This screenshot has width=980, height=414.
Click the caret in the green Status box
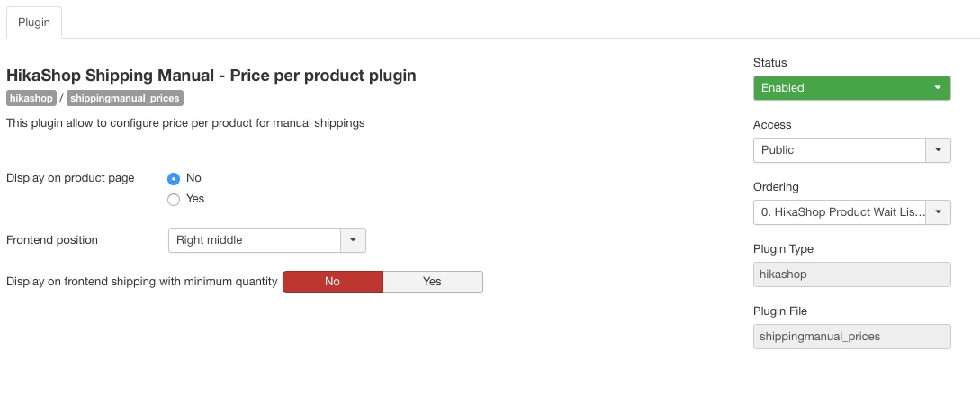point(938,88)
